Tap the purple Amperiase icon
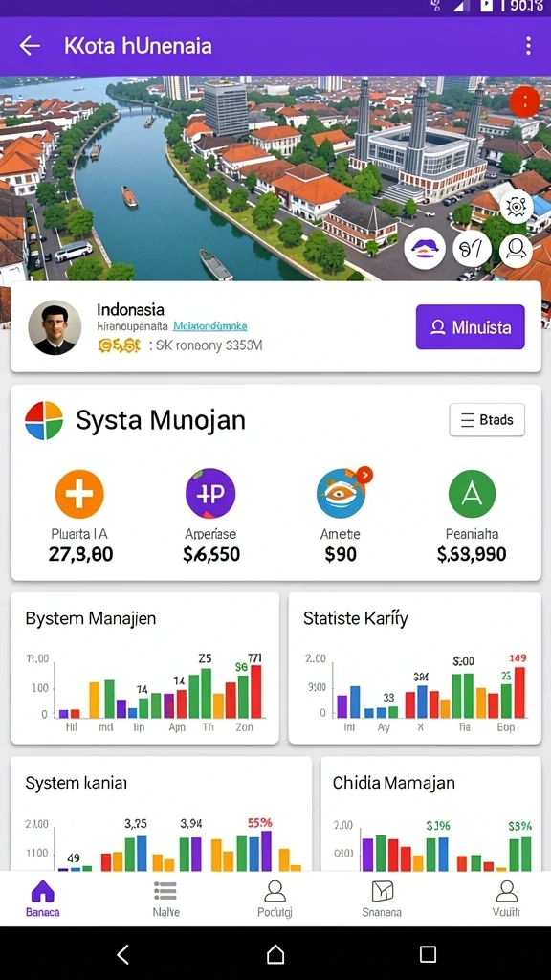Viewport: 551px width, 980px height. 210,493
